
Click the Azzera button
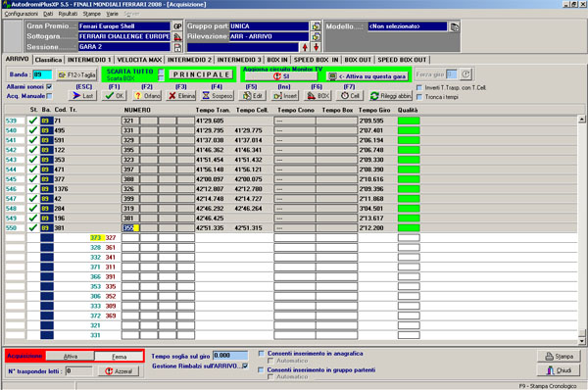pos(119,371)
